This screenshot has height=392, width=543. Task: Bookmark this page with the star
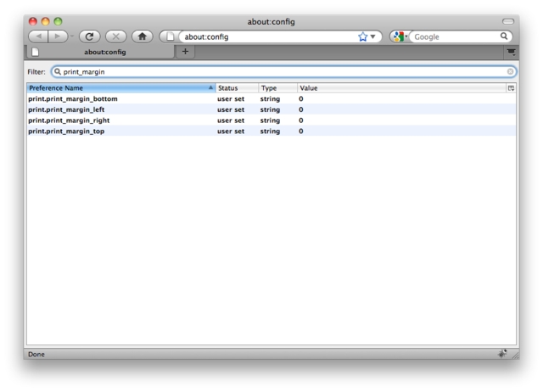pos(362,36)
